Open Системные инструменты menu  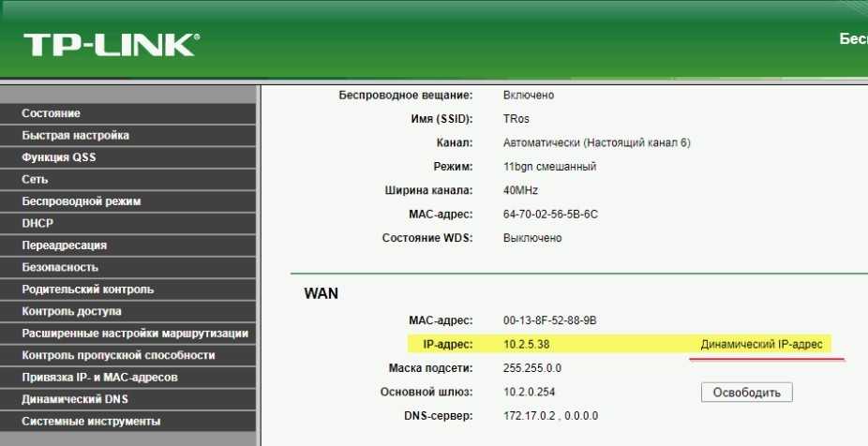point(91,422)
